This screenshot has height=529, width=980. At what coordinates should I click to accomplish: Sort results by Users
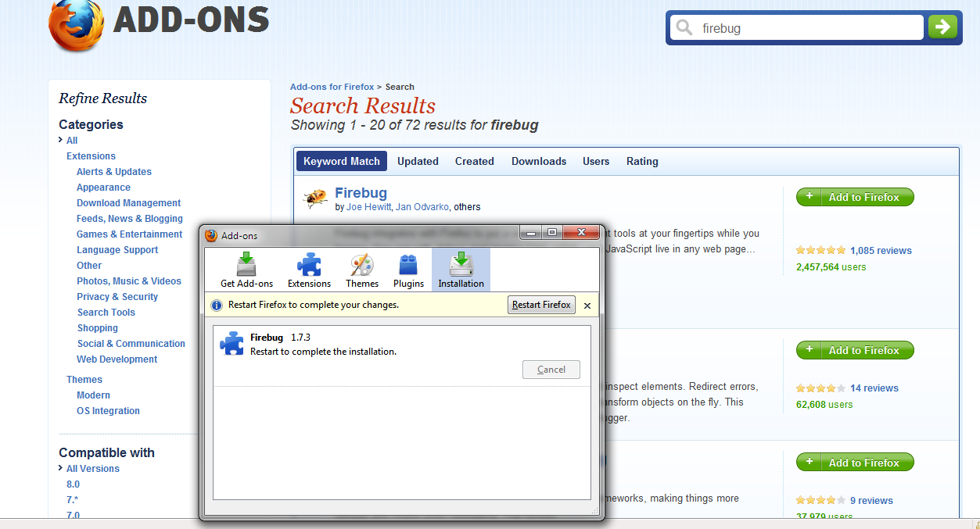click(x=596, y=161)
